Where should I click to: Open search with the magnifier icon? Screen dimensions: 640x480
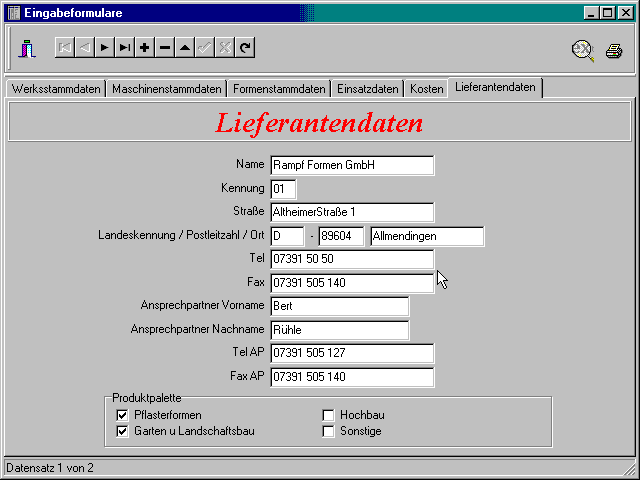pyautogui.click(x=582, y=50)
